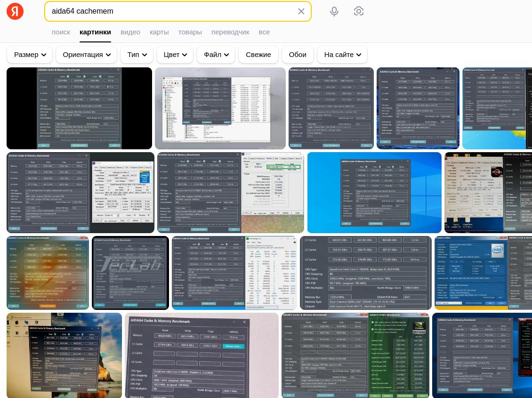
Task: Enable the Обои filter
Action: point(298,55)
